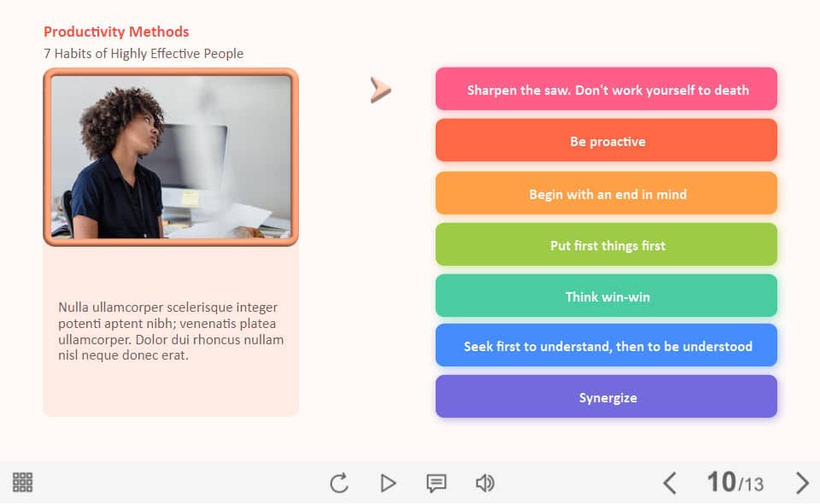Expand the 'Think win-win' habit
This screenshot has height=504, width=820.
(606, 296)
